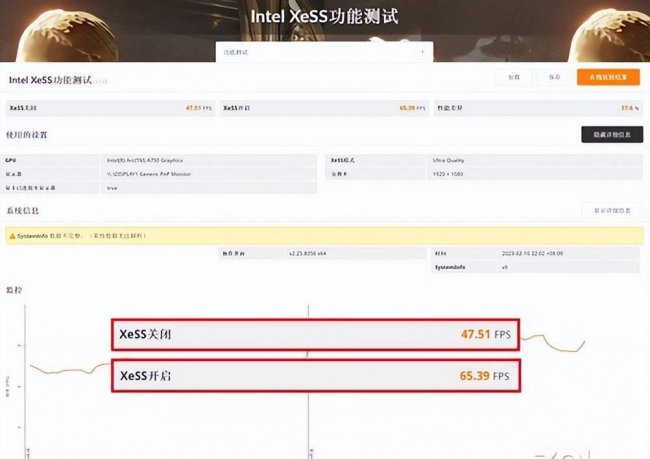Screen dimensions: 650x459
Task: Click the orange online compare results button
Action: click(608, 77)
